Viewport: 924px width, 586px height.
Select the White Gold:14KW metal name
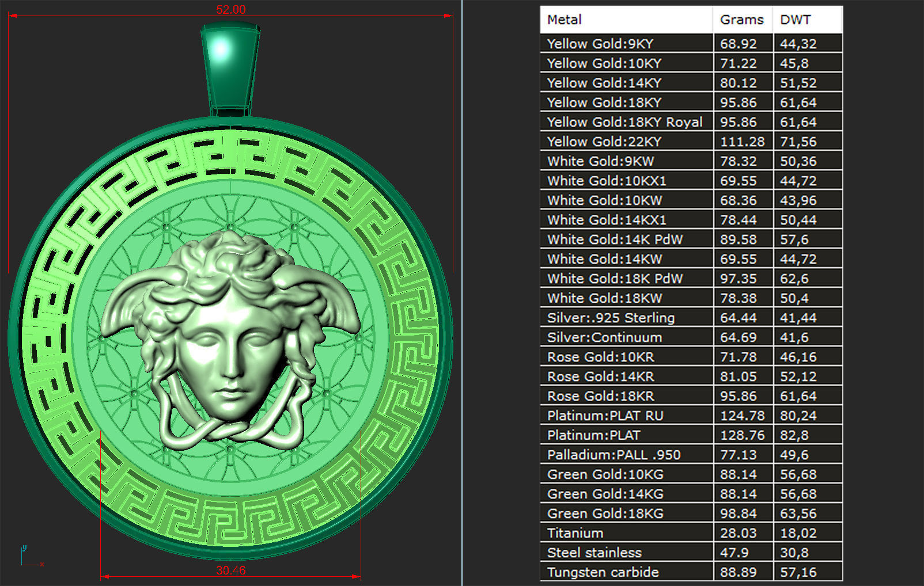coord(604,259)
